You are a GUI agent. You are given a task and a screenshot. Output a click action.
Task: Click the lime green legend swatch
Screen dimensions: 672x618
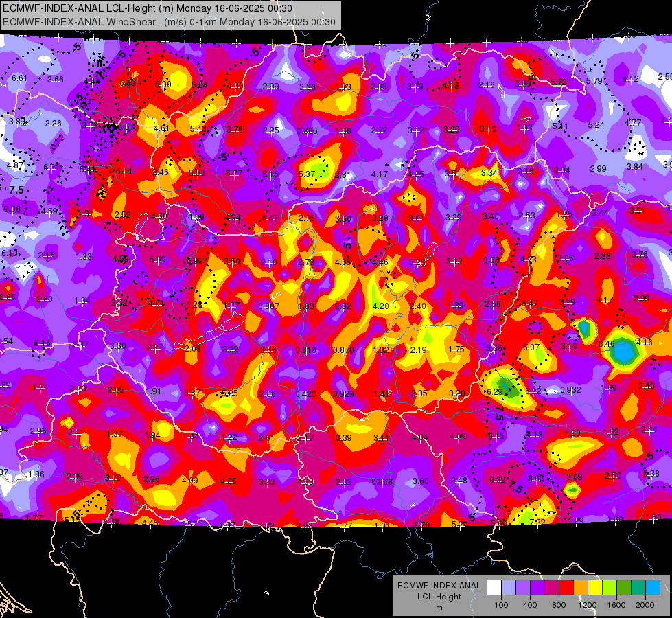pos(610,587)
